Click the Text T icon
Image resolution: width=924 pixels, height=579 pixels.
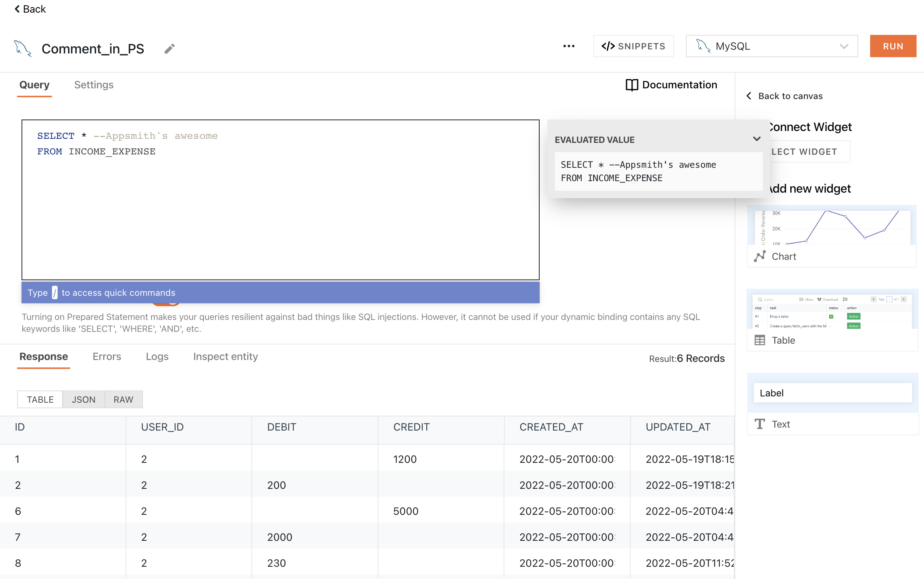point(759,424)
